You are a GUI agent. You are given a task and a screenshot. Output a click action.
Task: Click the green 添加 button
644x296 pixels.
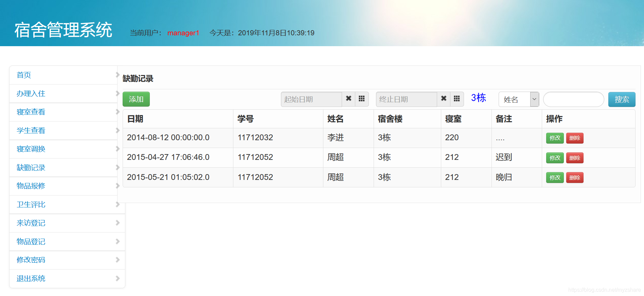coord(136,99)
